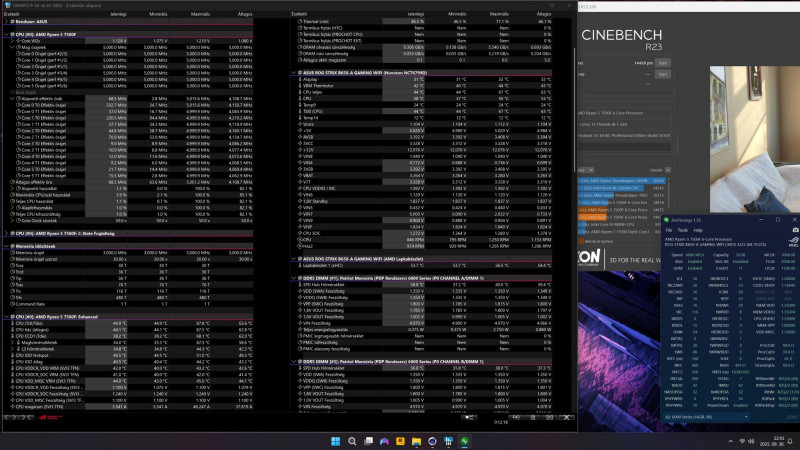Image resolution: width=800 pixels, height=450 pixels.
Task: Expand the Rendszer: ASUS sensor group
Action: (6, 21)
